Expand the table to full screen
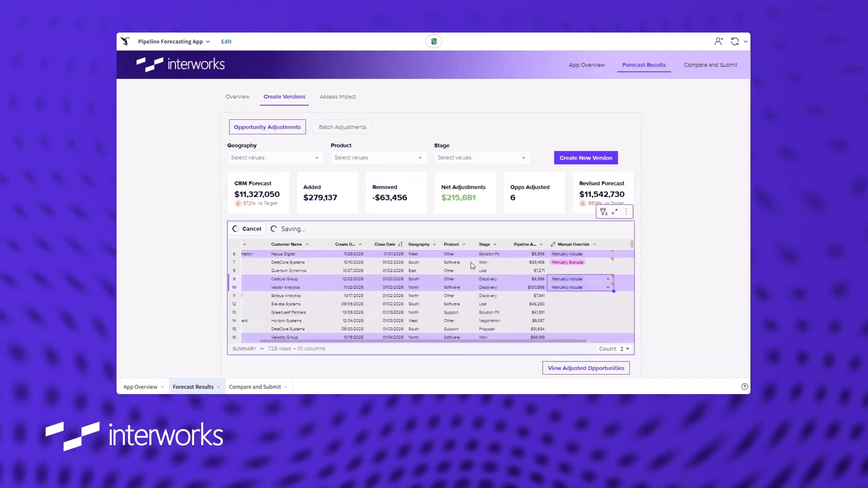Viewport: 868px width, 488px height. tap(615, 211)
